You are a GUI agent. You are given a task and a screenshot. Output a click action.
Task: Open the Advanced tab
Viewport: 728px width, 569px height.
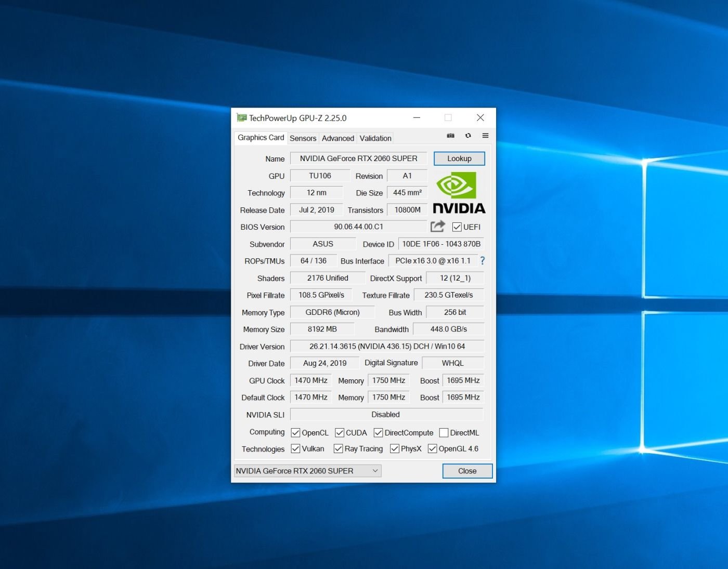click(338, 138)
